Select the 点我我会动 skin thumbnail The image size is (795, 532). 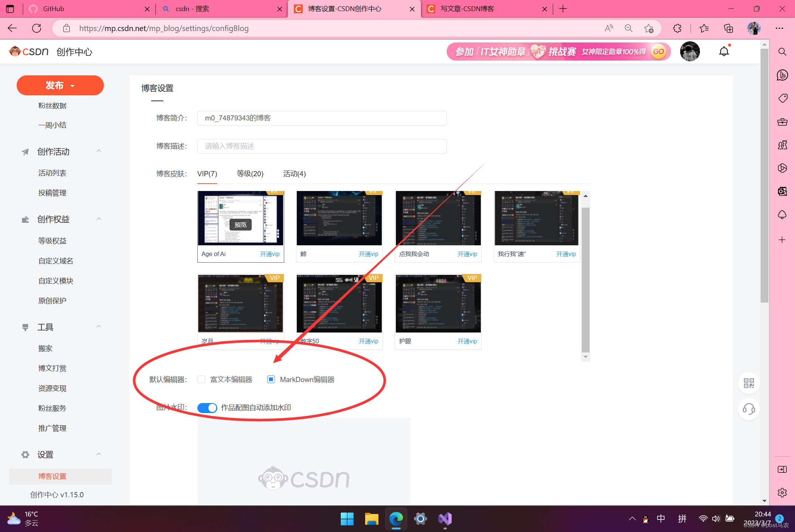pos(438,218)
